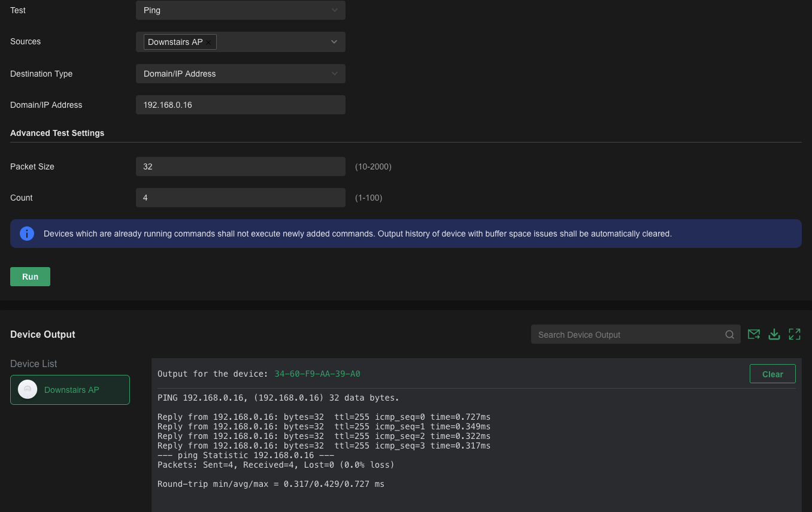This screenshot has height=512, width=812.
Task: Select Downstairs AP in Device List
Action: click(x=71, y=390)
